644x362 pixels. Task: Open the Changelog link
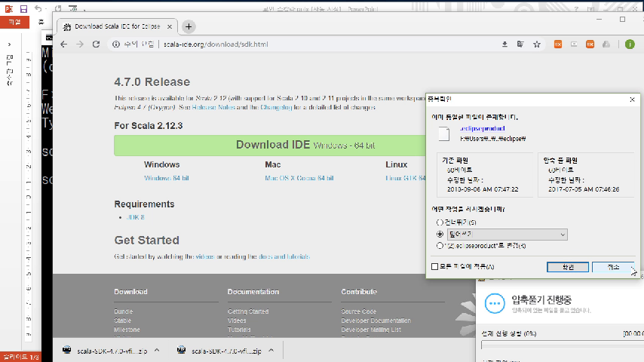pyautogui.click(x=276, y=107)
